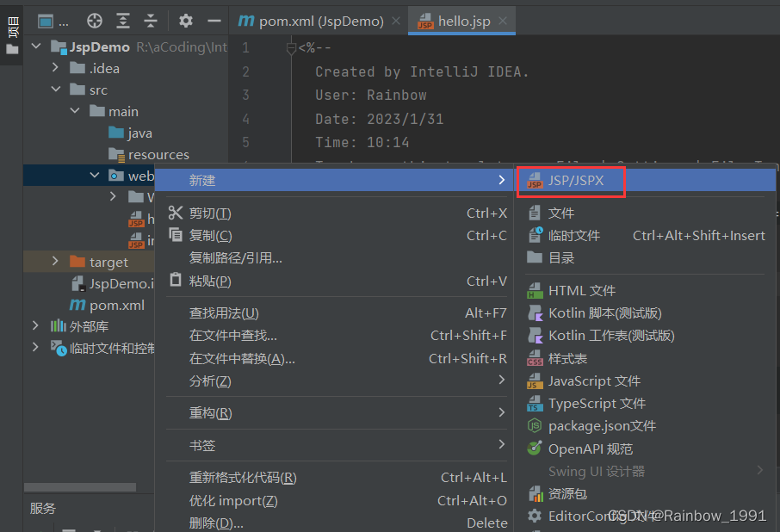Click the copy icon beside 复制(C)
This screenshot has height=532, width=780.
pyautogui.click(x=175, y=234)
